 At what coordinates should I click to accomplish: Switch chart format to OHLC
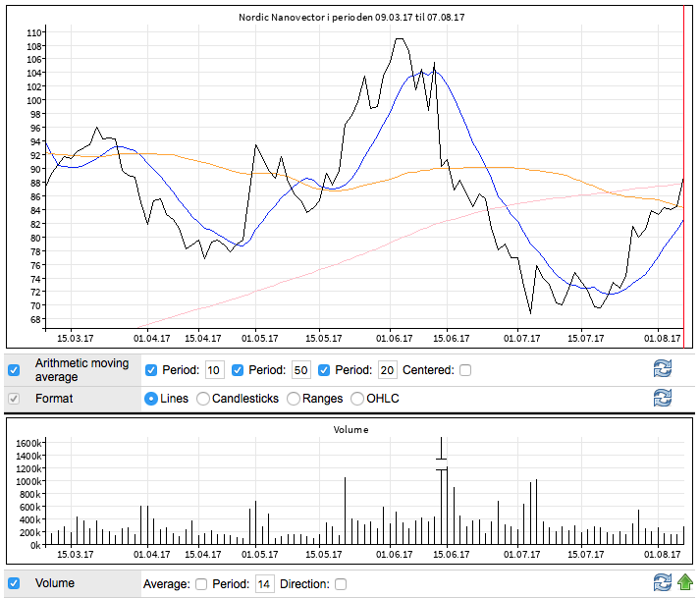coord(357,399)
